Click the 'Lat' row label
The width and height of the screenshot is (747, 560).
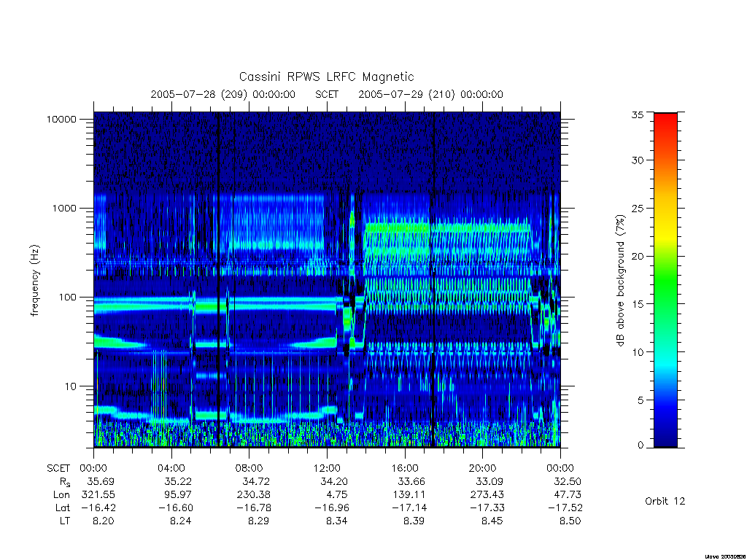point(63,508)
